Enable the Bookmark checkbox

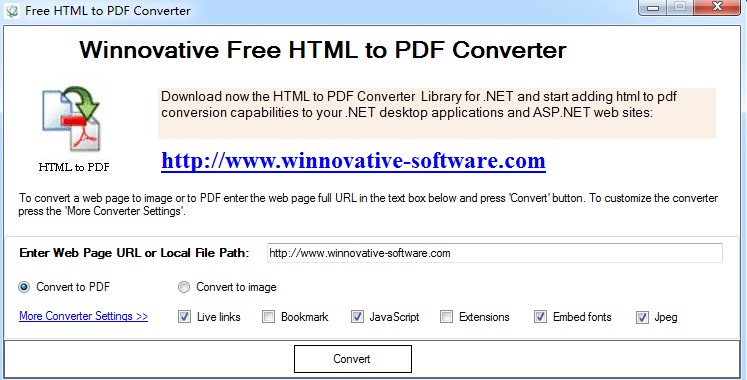point(269,317)
